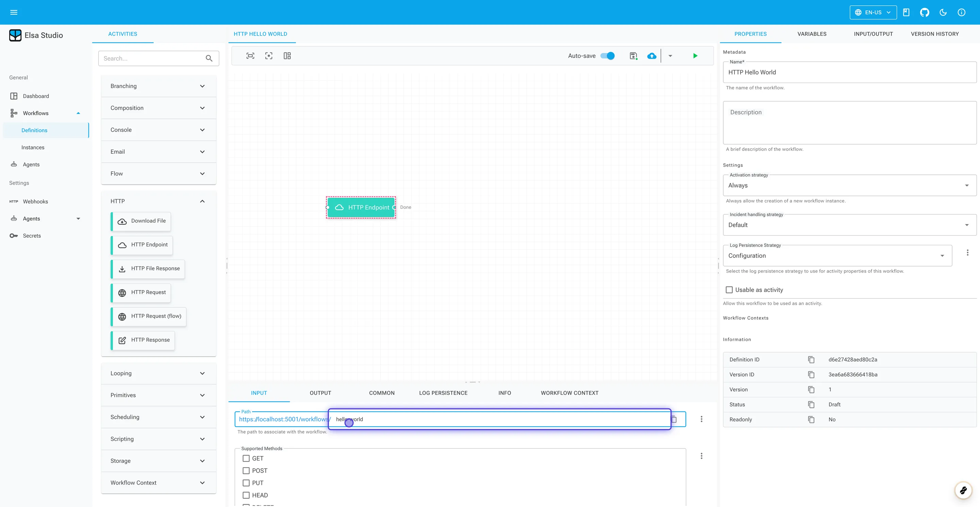Open the info icon in header
980x507 pixels.
pyautogui.click(x=961, y=12)
